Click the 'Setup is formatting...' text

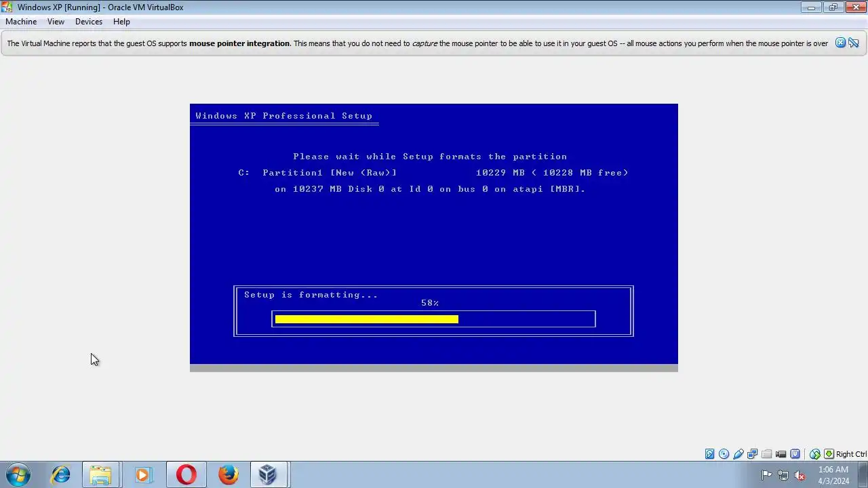pos(311,295)
